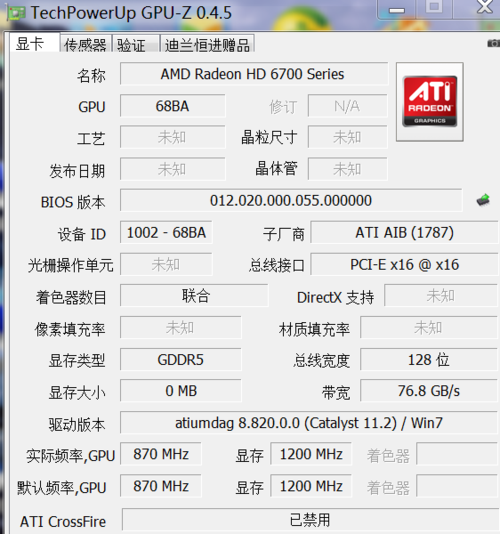The image size is (500, 534).
Task: Click the GPU field showing 68BA
Action: click(x=172, y=106)
